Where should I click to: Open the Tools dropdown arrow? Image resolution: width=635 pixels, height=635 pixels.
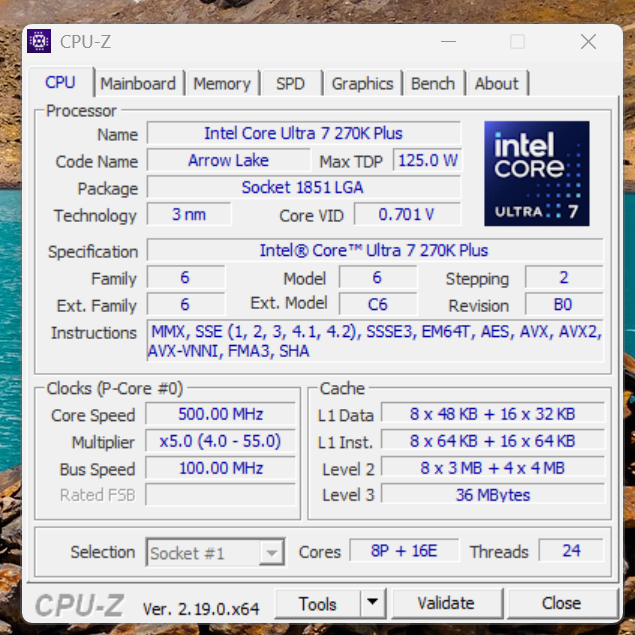pos(373,603)
